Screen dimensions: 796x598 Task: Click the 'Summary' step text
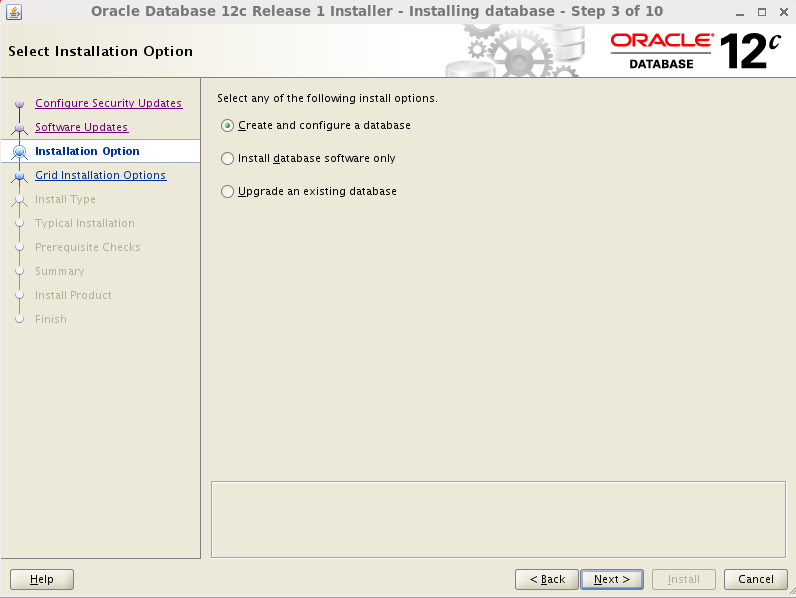click(x=59, y=271)
